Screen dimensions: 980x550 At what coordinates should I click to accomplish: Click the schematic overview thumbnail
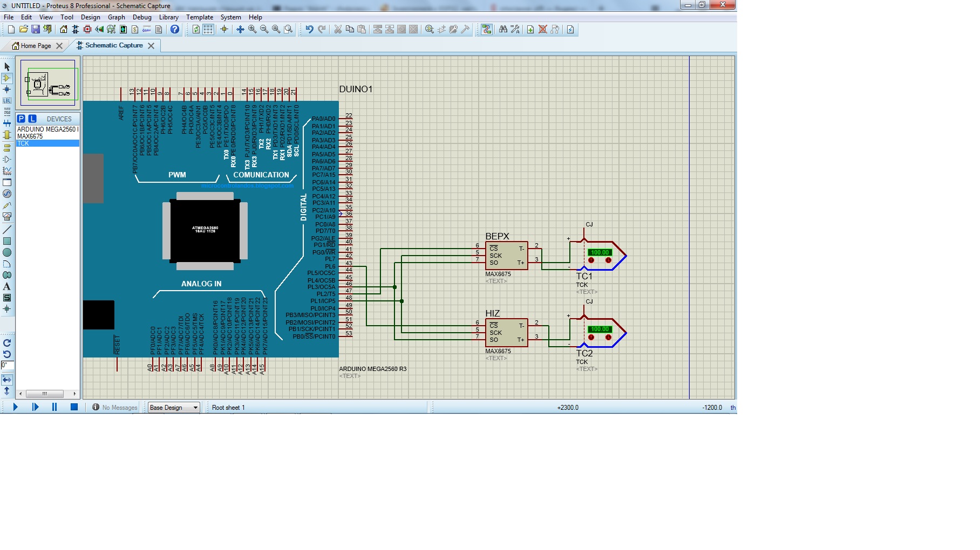pyautogui.click(x=48, y=82)
